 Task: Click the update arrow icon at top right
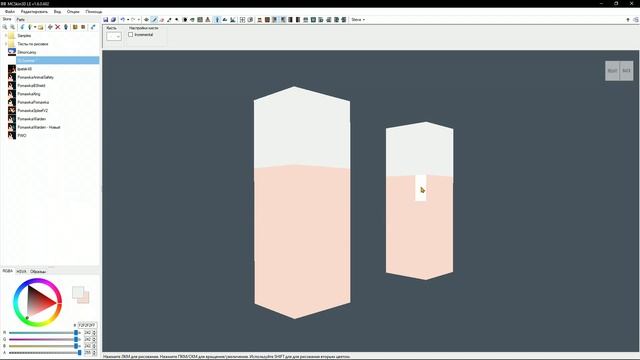(x=628, y=20)
